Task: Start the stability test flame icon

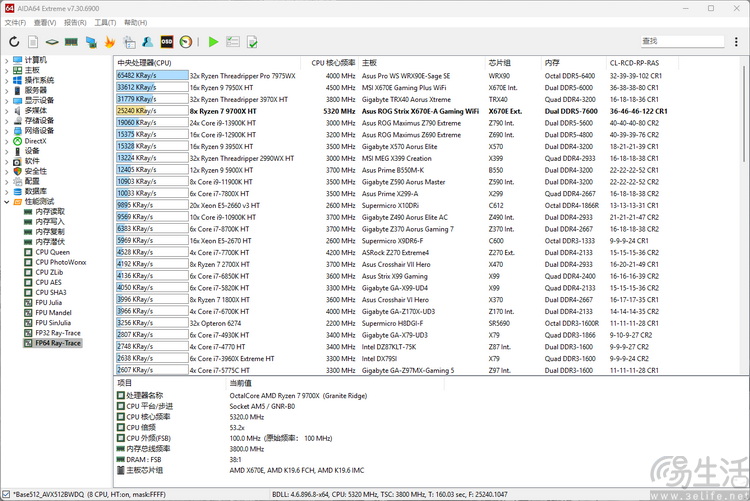Action: coord(110,42)
